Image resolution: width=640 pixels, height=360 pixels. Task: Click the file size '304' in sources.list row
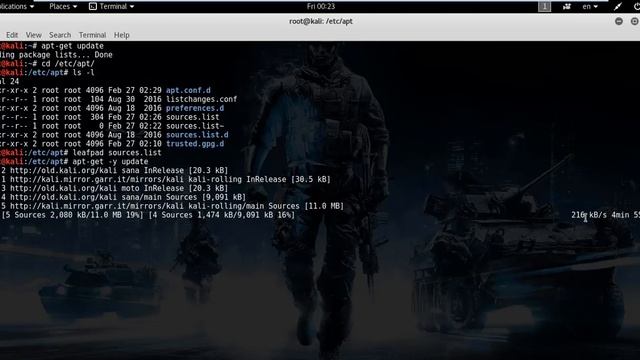(97, 118)
